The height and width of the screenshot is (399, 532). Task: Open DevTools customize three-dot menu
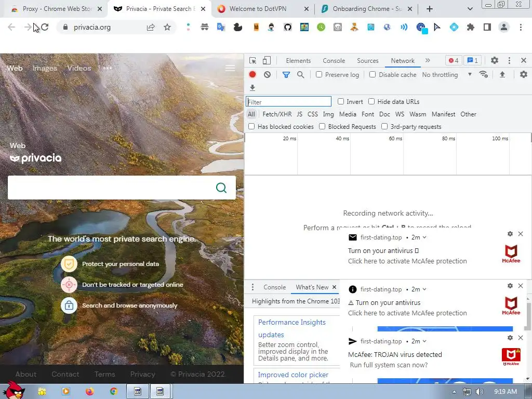(509, 60)
